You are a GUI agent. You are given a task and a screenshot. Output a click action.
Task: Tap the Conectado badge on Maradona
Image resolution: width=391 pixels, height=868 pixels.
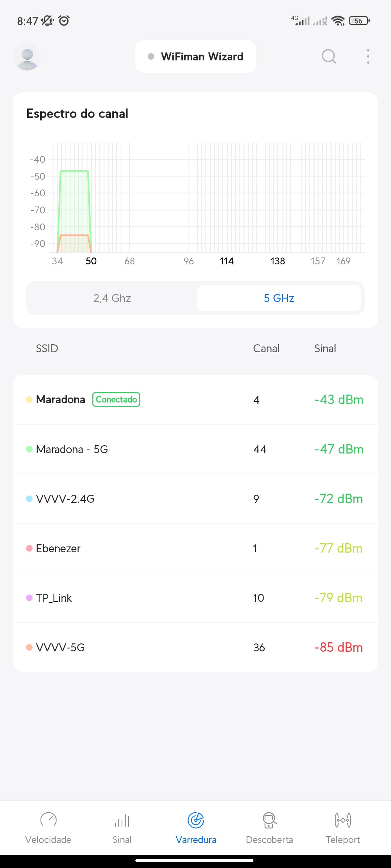[116, 400]
